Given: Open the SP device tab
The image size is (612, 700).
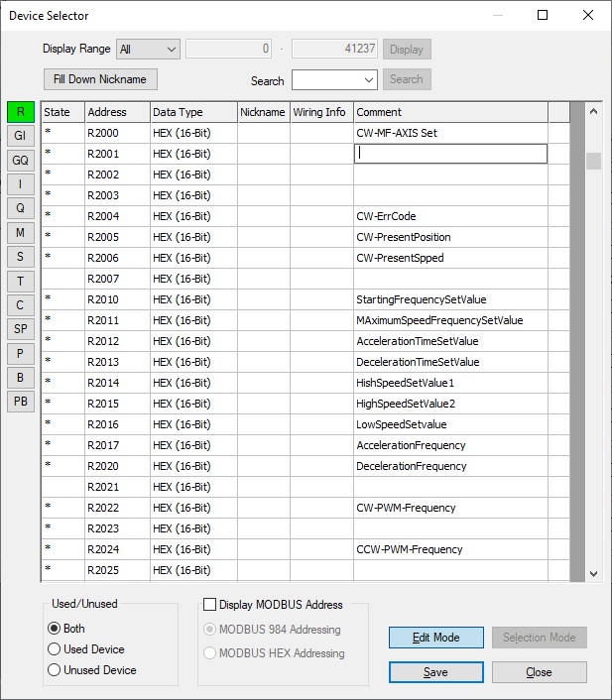Looking at the screenshot, I should [21, 329].
